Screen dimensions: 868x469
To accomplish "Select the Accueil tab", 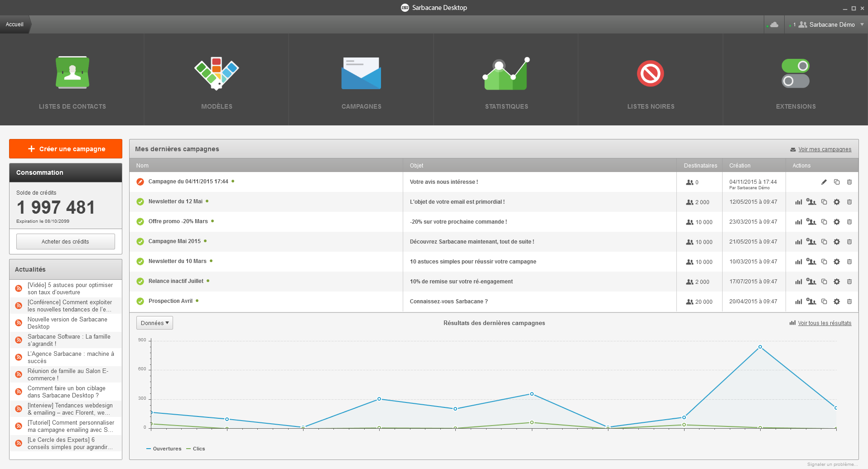I will tap(14, 24).
